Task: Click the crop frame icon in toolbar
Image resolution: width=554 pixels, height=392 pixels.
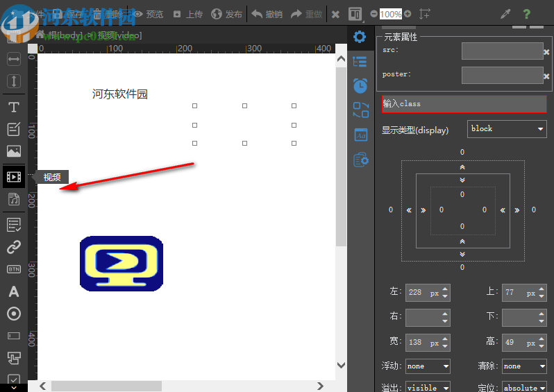Action: (424, 14)
